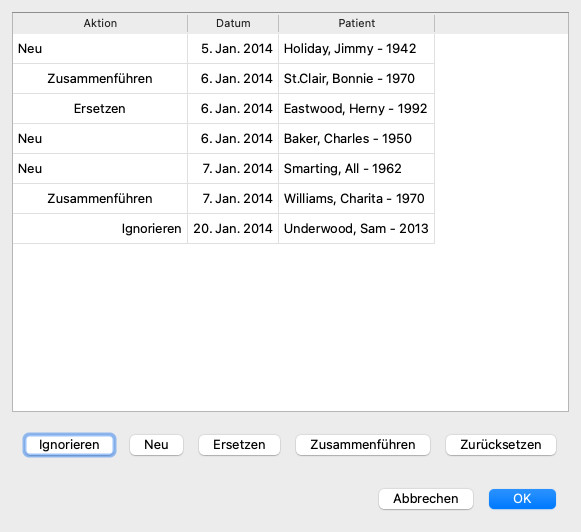The width and height of the screenshot is (581, 532).
Task: Sort by the Datum column header
Action: [233, 23]
